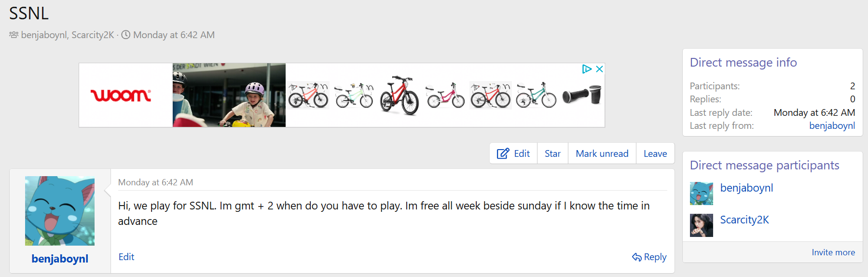Click the Monday at 6:42 AM message timestamp
The width and height of the screenshot is (868, 277).
tap(155, 182)
